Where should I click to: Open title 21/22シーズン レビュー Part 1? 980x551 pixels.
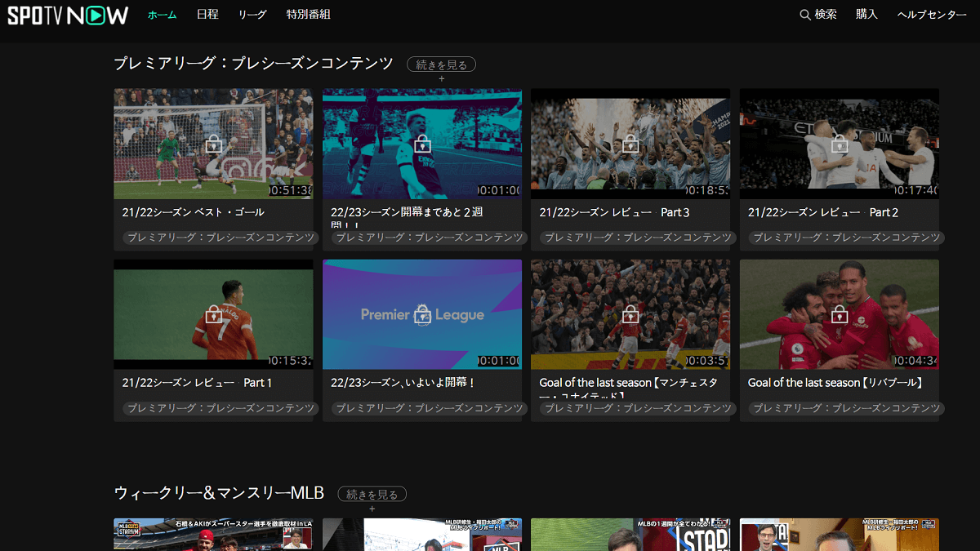click(x=198, y=382)
